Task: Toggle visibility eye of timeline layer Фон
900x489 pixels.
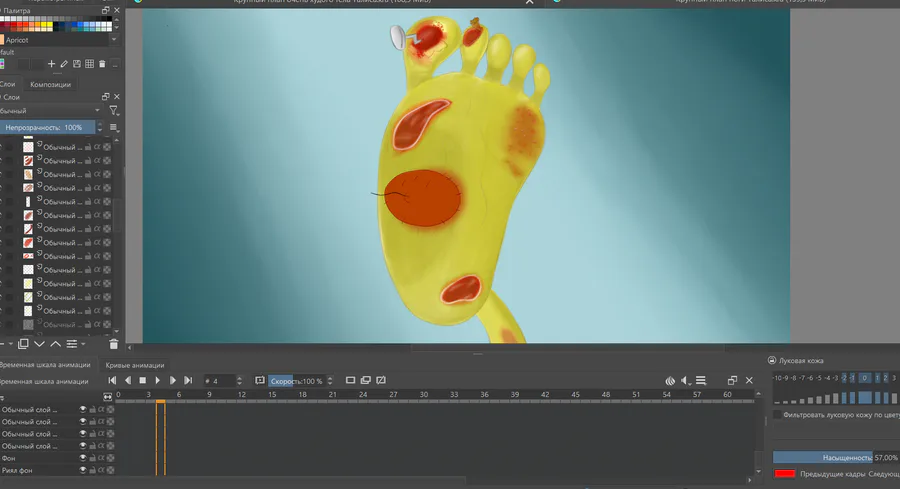Action: pos(83,458)
